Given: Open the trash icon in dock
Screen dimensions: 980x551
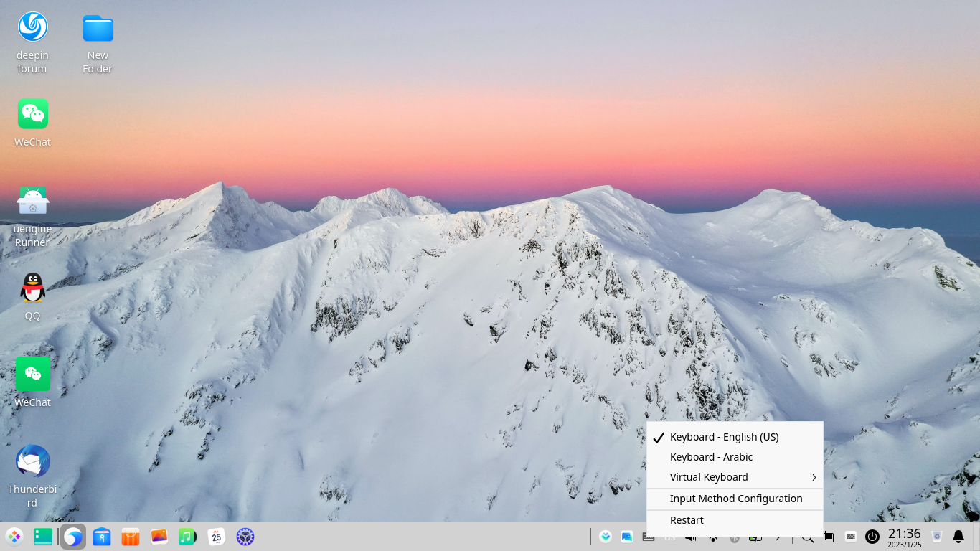Looking at the screenshot, I should click(936, 537).
